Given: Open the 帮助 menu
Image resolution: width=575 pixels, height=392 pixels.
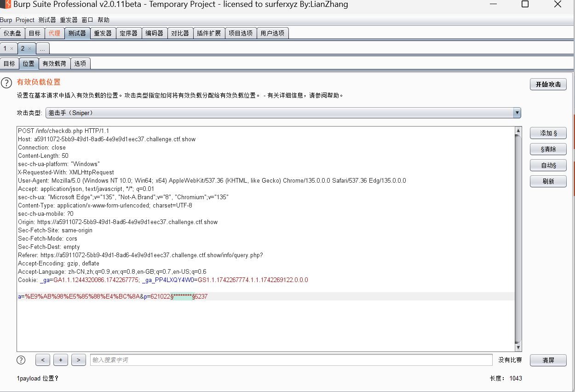Looking at the screenshot, I should tap(103, 20).
